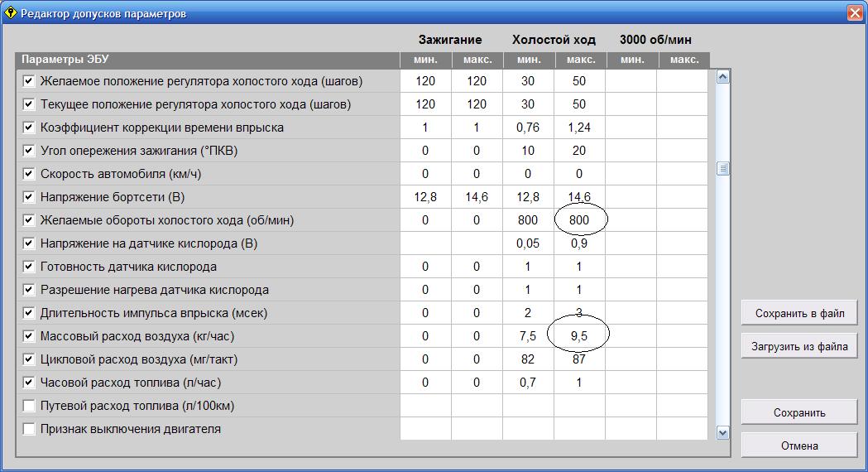Screen dimensions: 868x472
Task: Click the vertical scrollbar thumb
Action: pos(722,168)
